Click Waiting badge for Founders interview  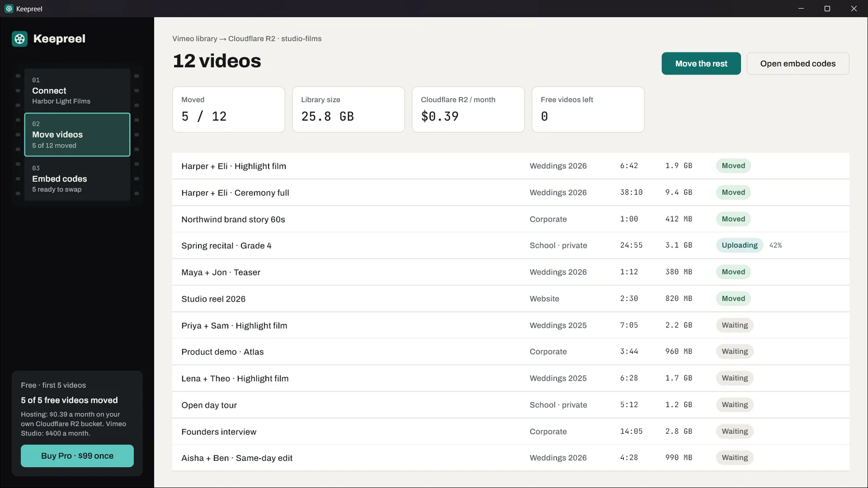735,431
